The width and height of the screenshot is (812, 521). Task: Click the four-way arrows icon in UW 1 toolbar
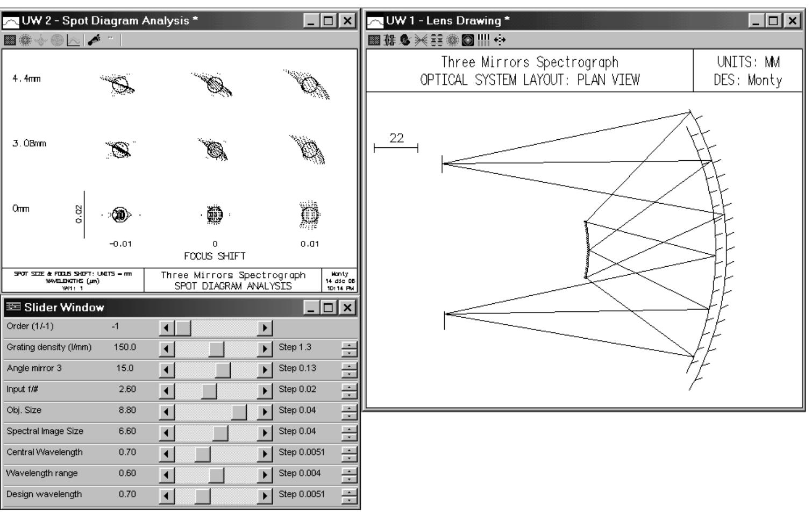click(x=500, y=40)
